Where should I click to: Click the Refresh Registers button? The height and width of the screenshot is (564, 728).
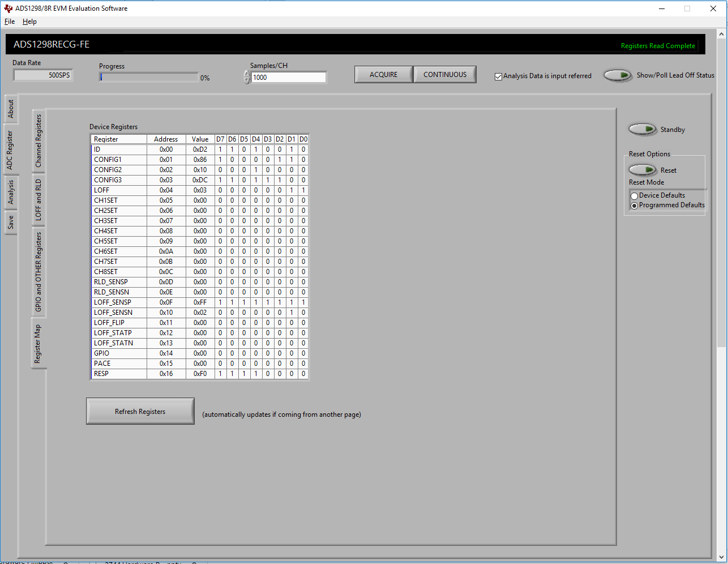pos(140,412)
